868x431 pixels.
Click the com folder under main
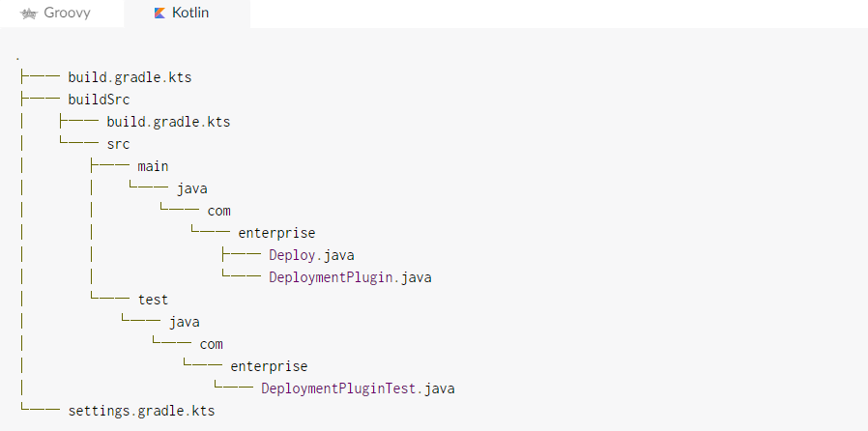[218, 211]
